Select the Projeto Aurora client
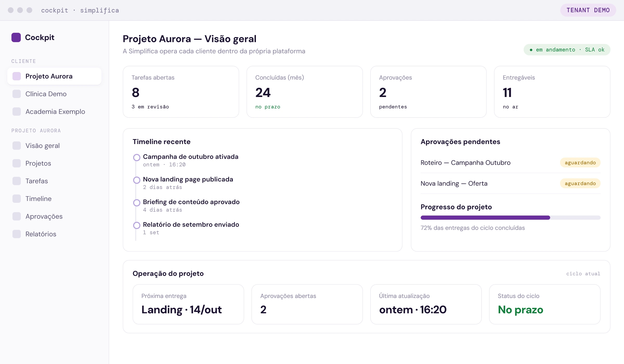 point(54,76)
